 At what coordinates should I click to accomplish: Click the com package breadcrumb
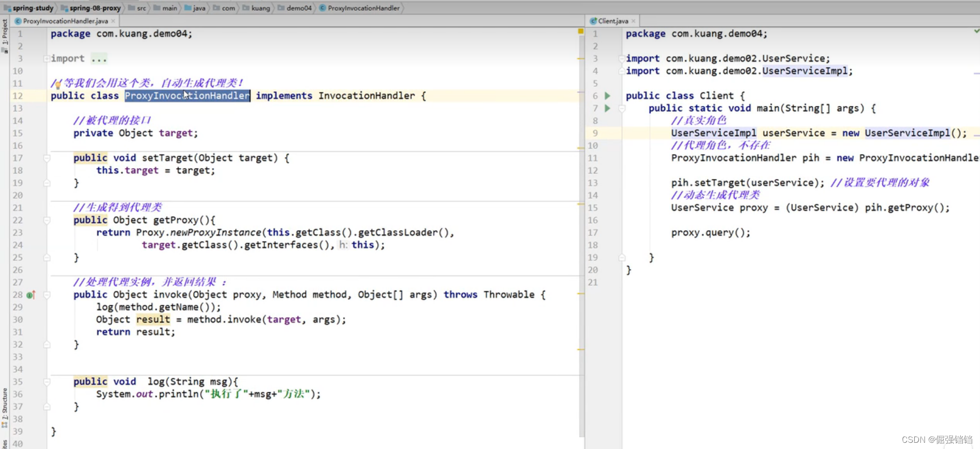pos(224,8)
